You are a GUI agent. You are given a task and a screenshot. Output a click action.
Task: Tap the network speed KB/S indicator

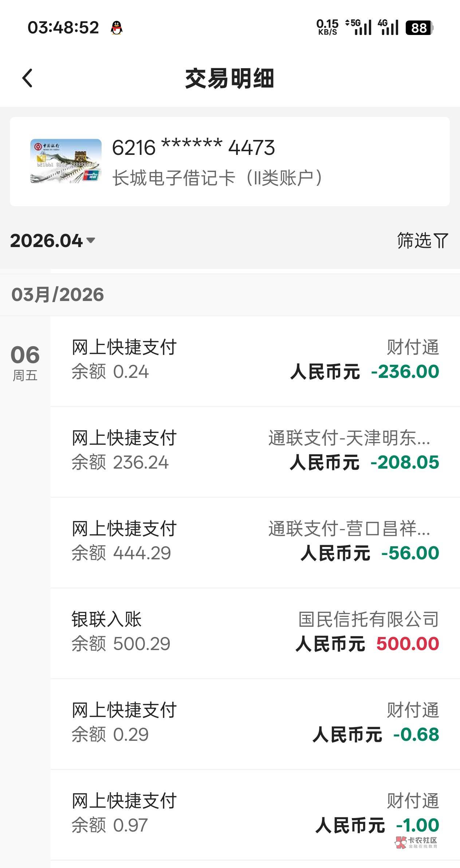coord(327,27)
